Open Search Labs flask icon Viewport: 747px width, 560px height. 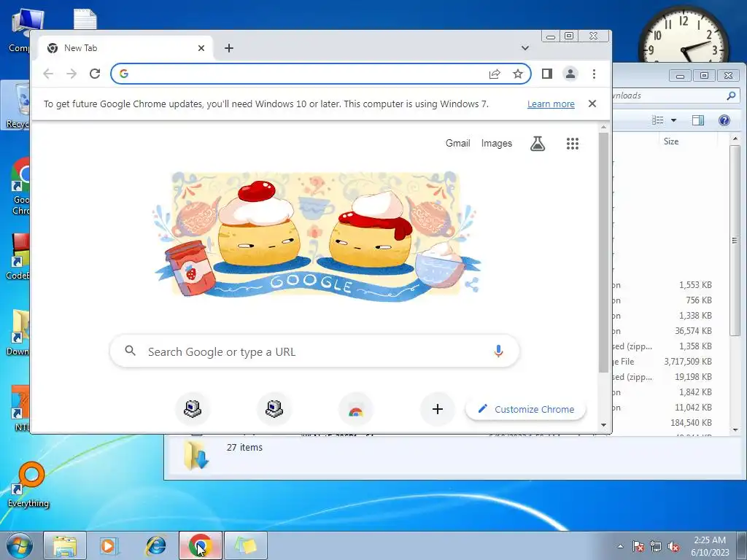pyautogui.click(x=538, y=144)
